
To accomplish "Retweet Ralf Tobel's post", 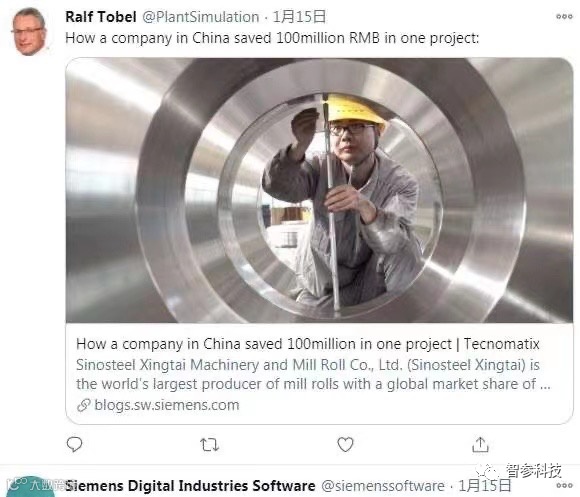I will (x=209, y=444).
